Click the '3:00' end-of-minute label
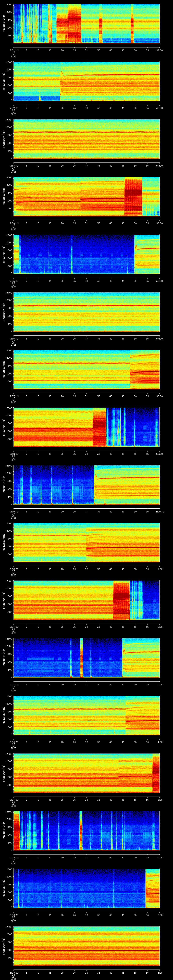This screenshot has width=173, height=980. coord(160,684)
